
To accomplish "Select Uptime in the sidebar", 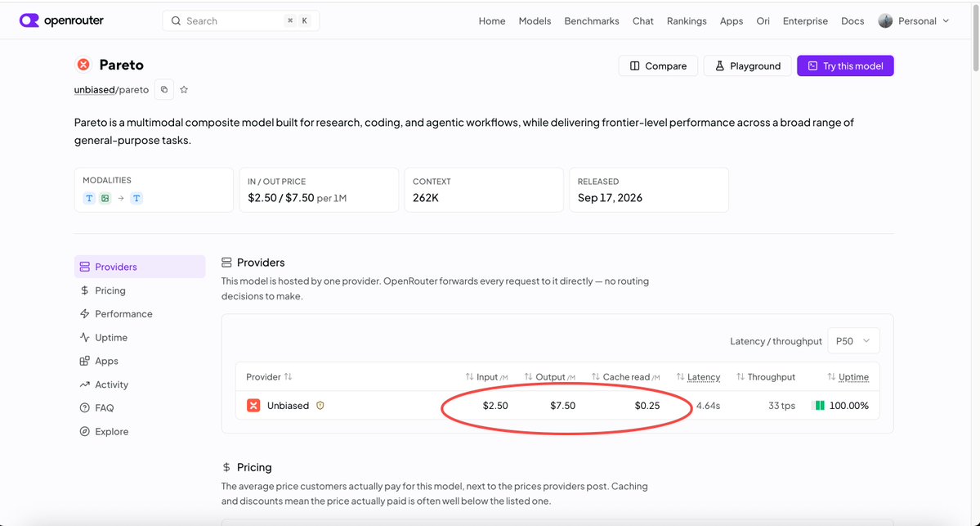I will tap(140, 337).
